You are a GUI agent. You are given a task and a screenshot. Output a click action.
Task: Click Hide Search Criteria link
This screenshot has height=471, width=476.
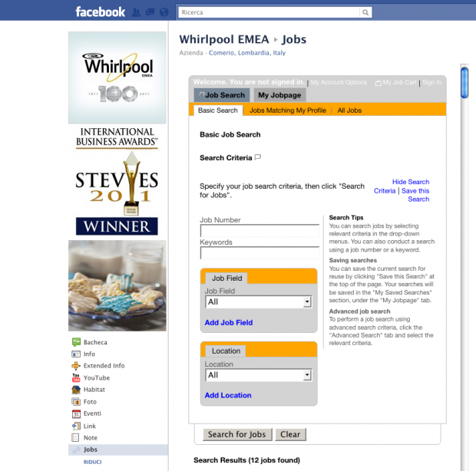tap(411, 182)
